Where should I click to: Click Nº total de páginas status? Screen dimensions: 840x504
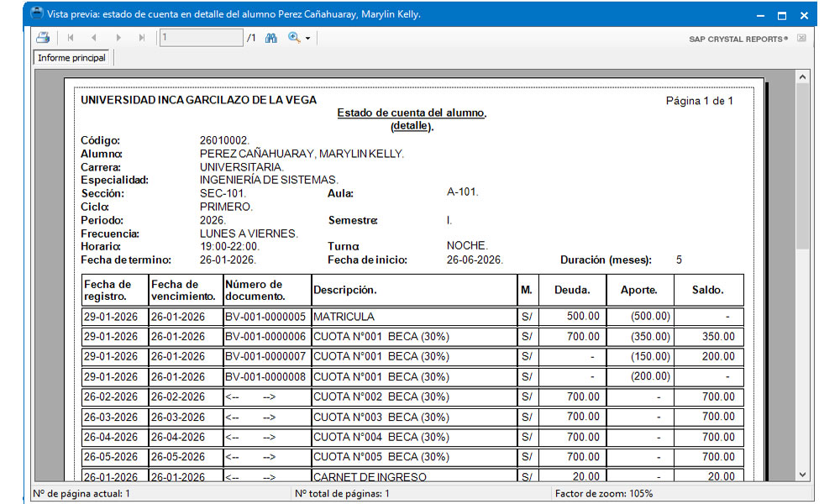[342, 494]
